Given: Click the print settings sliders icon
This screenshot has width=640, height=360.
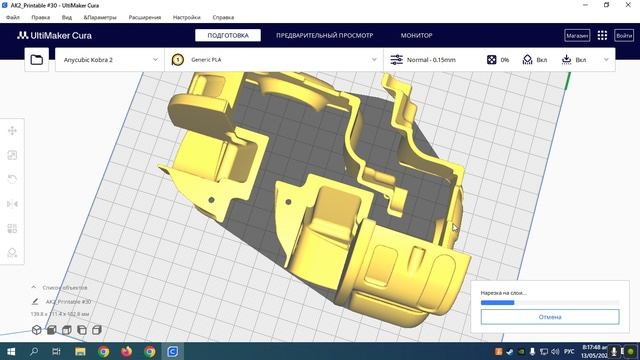Looking at the screenshot, I should tap(396, 60).
